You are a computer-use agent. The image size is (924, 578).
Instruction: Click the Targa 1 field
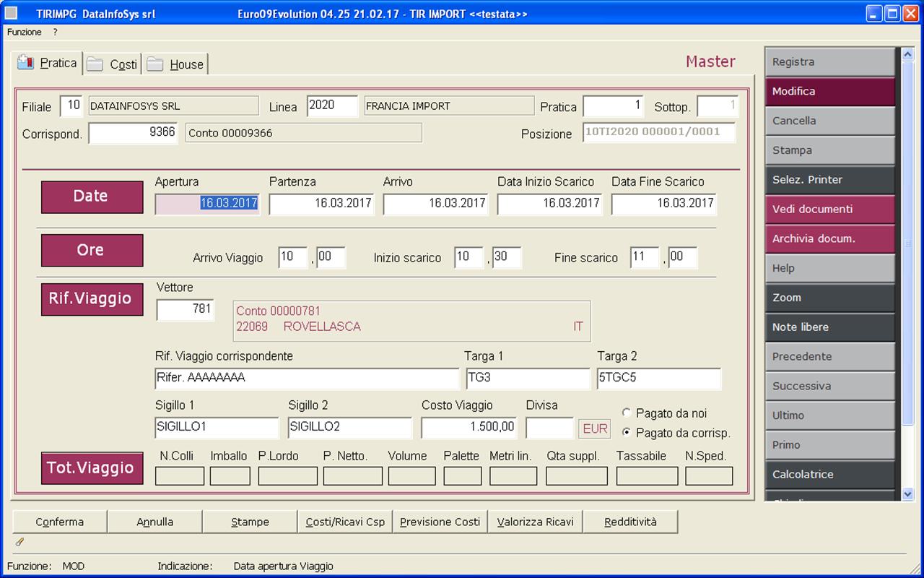(x=528, y=379)
